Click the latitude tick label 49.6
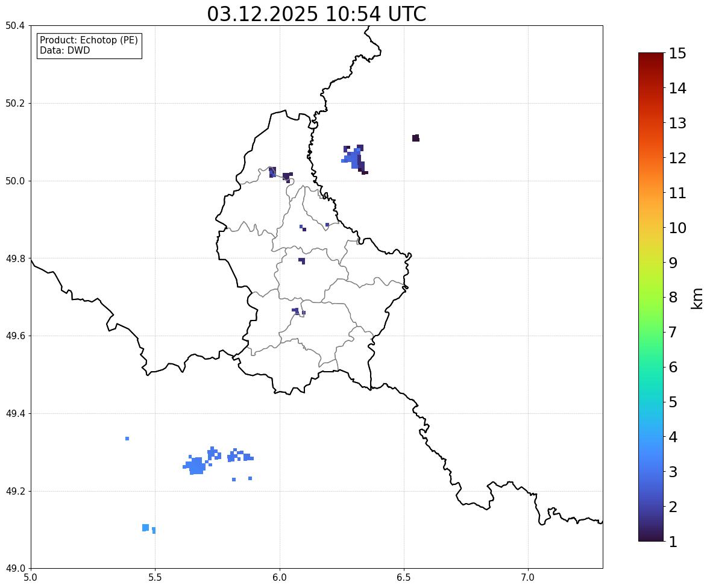Image resolution: width=710 pixels, height=588 pixels. tap(16, 336)
